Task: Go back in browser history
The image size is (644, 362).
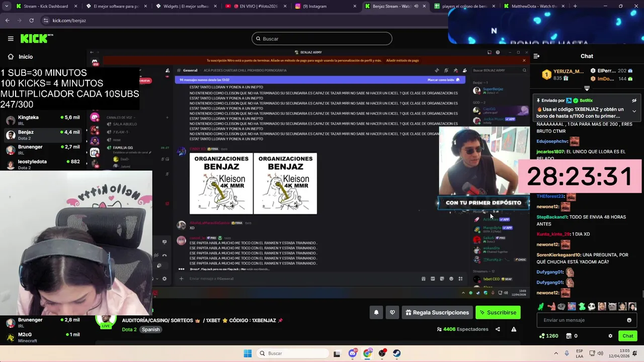Action: [x=7, y=21]
